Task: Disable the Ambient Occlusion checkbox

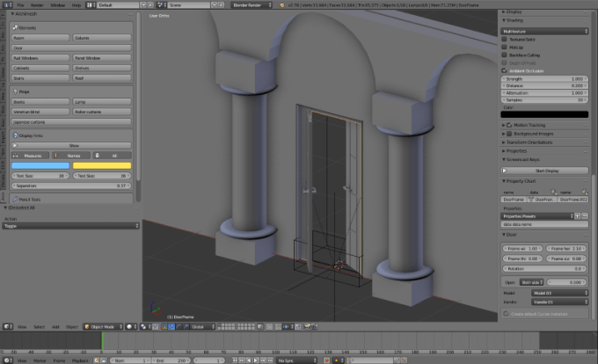Action: [505, 70]
